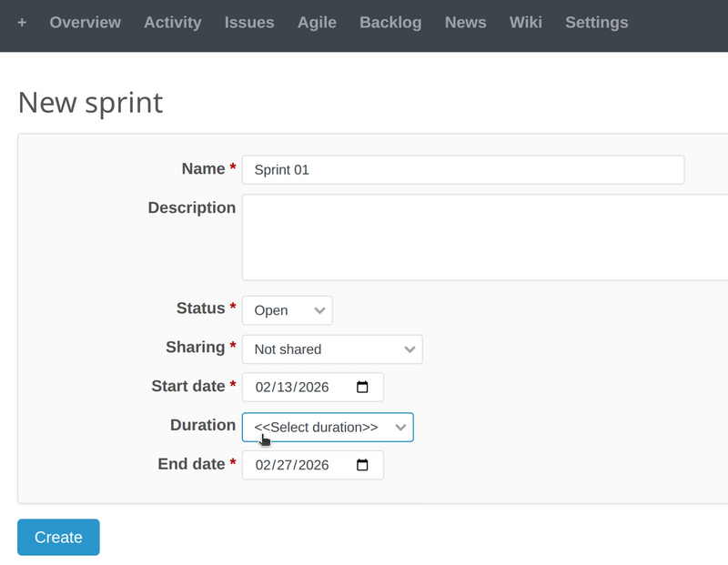Click the Name field containing Sprint 01
This screenshot has width=728, height=565.
click(x=409, y=169)
